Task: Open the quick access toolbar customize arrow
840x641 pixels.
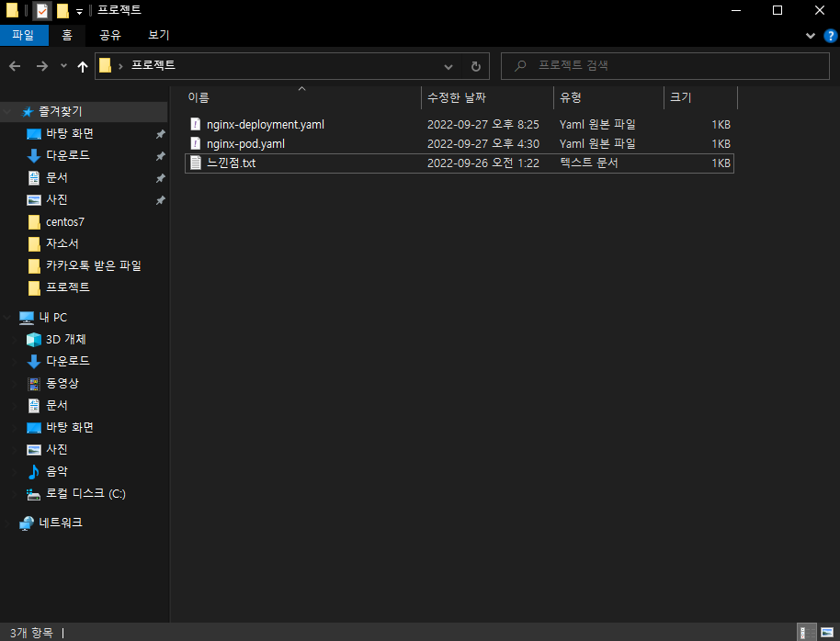Action: 79,11
